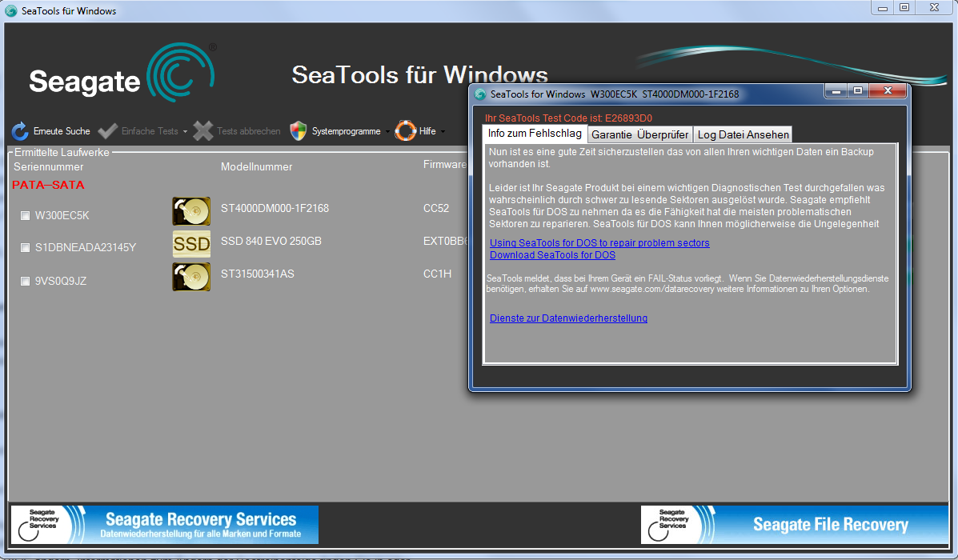
Task: Click model ST31500341AS text
Action: click(257, 274)
